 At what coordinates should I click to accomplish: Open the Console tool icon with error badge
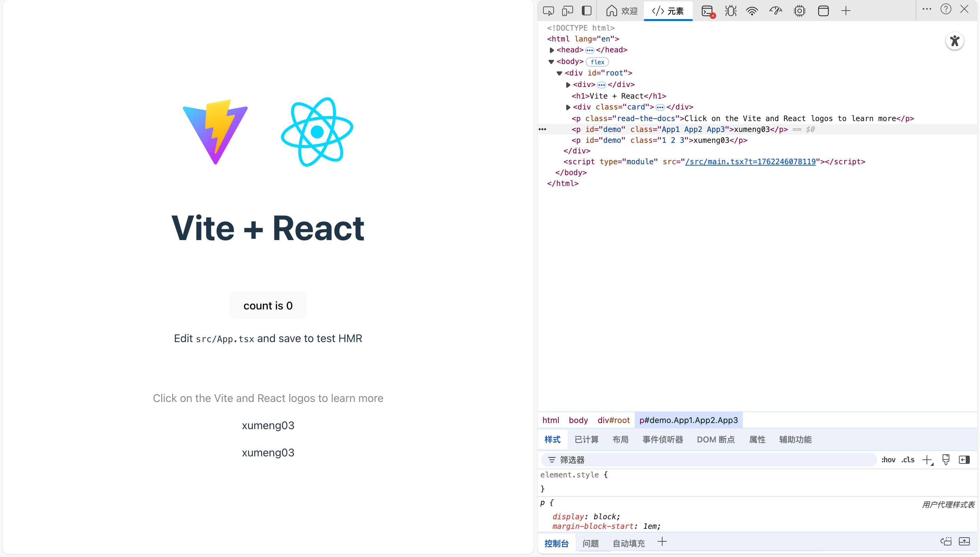[x=707, y=11]
